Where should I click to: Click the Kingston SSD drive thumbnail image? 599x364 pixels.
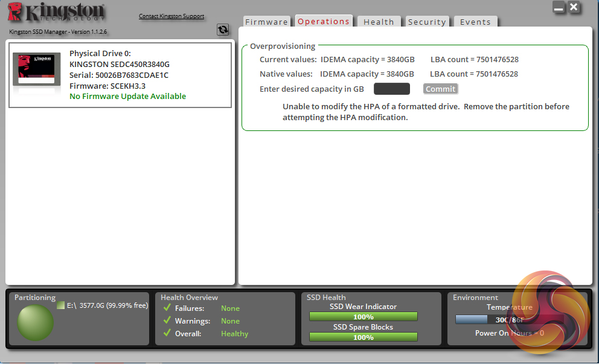tap(37, 69)
